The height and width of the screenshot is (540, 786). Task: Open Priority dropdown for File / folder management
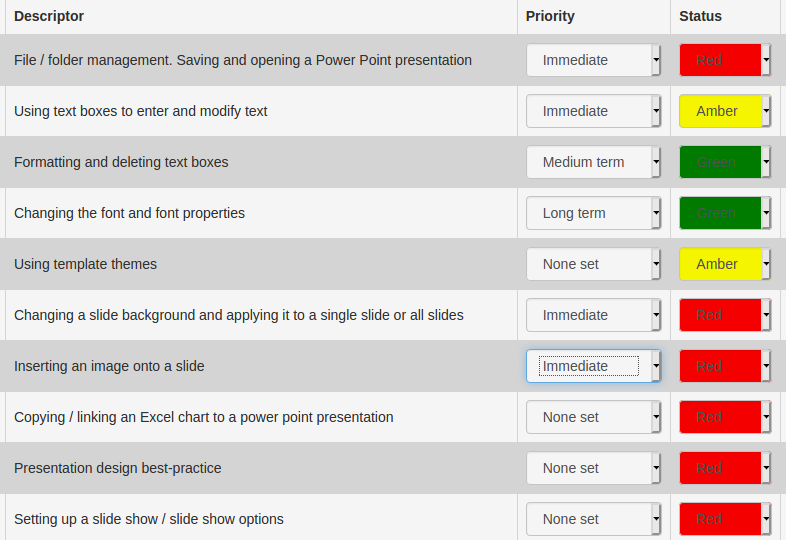click(x=594, y=60)
